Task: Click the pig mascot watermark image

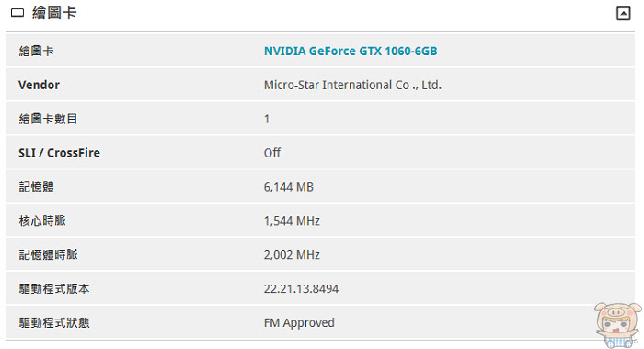Action: click(617, 325)
